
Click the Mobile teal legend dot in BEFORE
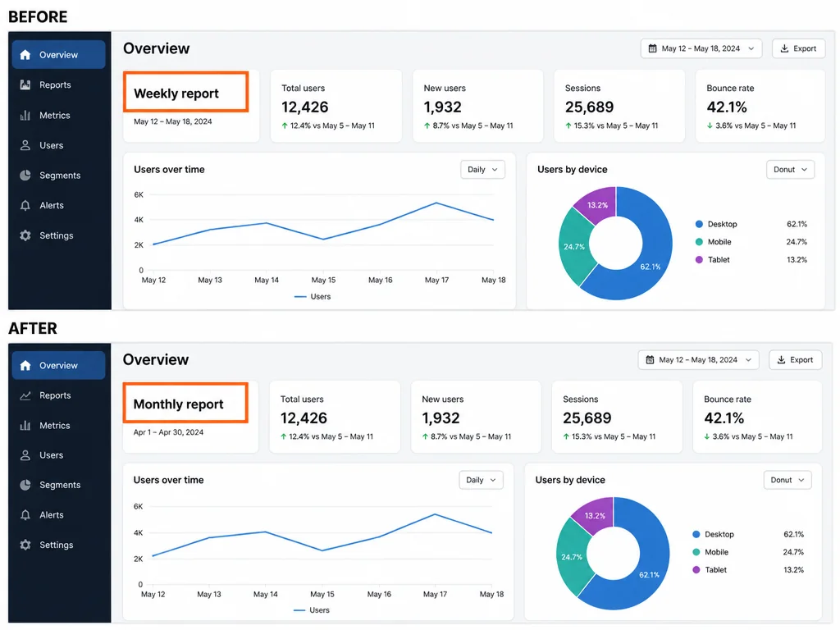point(699,242)
